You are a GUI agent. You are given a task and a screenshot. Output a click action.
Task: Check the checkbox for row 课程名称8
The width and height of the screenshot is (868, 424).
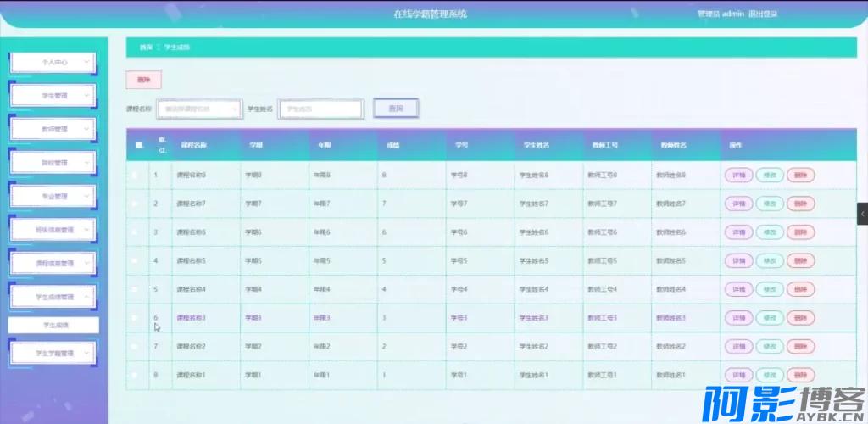(135, 176)
